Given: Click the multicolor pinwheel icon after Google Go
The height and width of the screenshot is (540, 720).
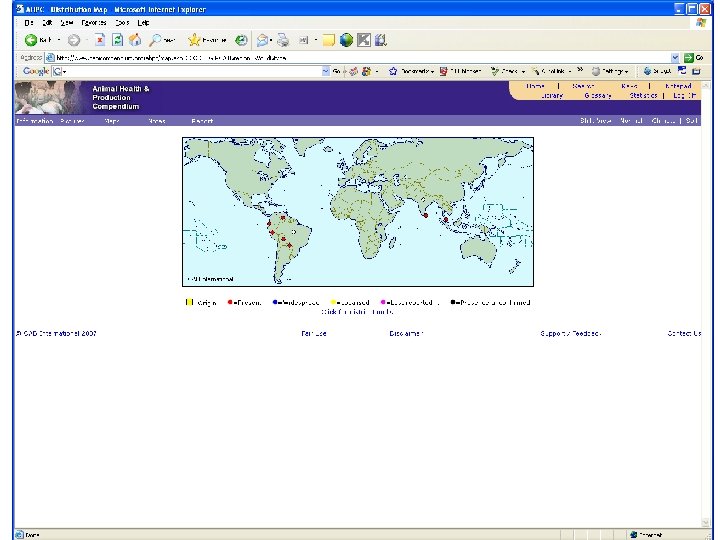Looking at the screenshot, I should [366, 71].
